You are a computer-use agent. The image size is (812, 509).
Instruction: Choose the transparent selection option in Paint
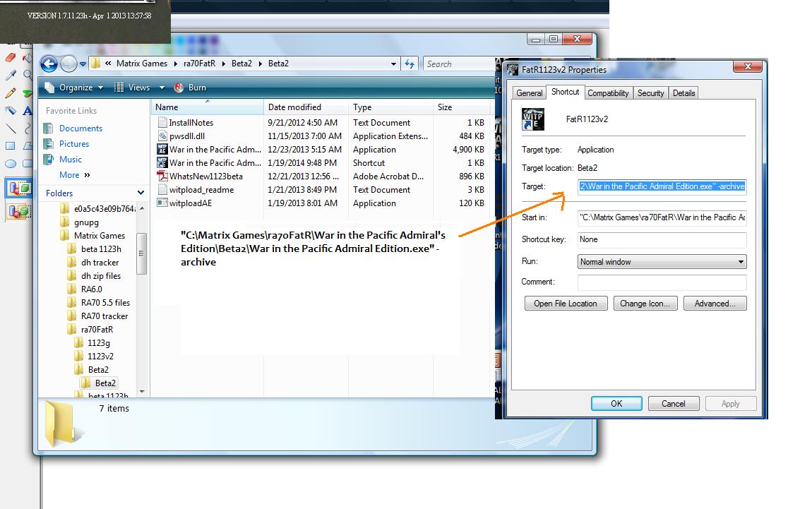(x=19, y=211)
